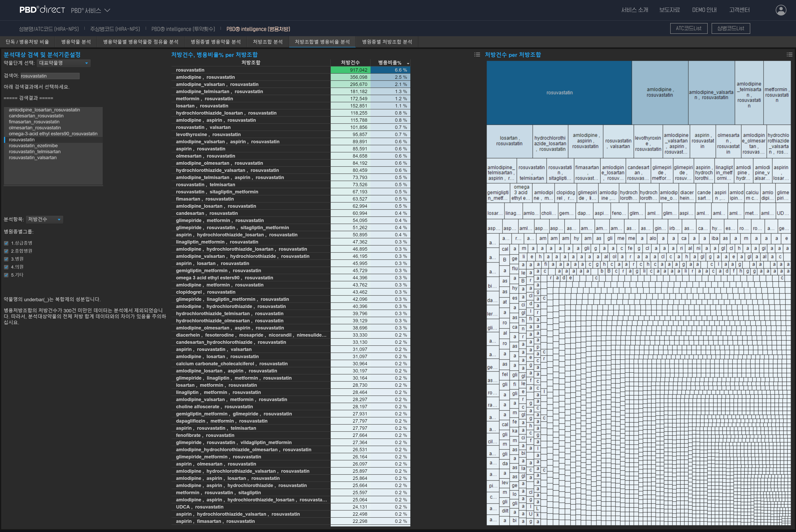Click the 처방조합 column header
This screenshot has width=796, height=532.
point(251,63)
